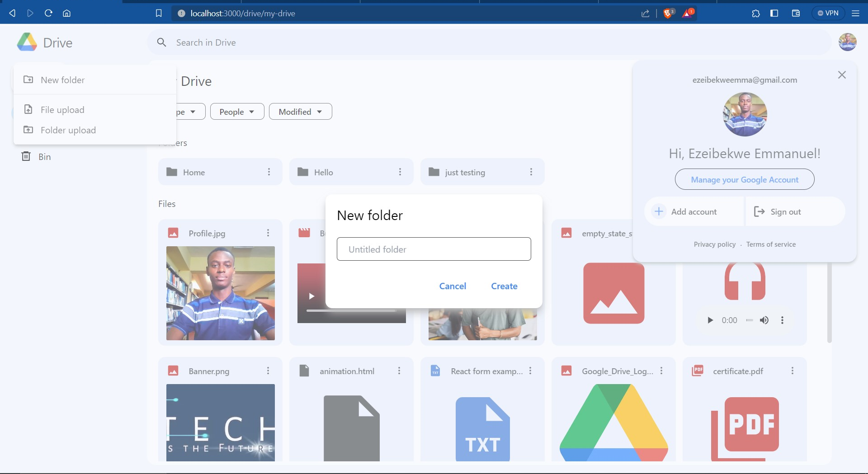Expand the Modified filter dropdown
Image resolution: width=868 pixels, height=474 pixels.
point(300,112)
